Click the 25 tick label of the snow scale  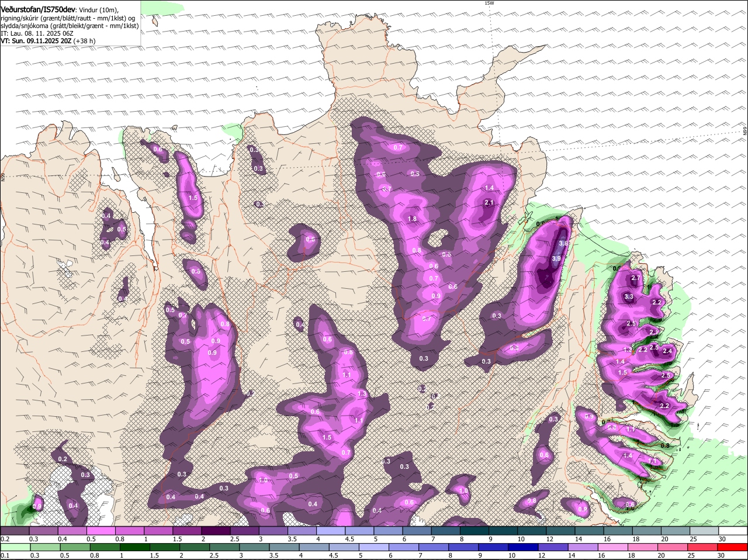click(x=693, y=539)
